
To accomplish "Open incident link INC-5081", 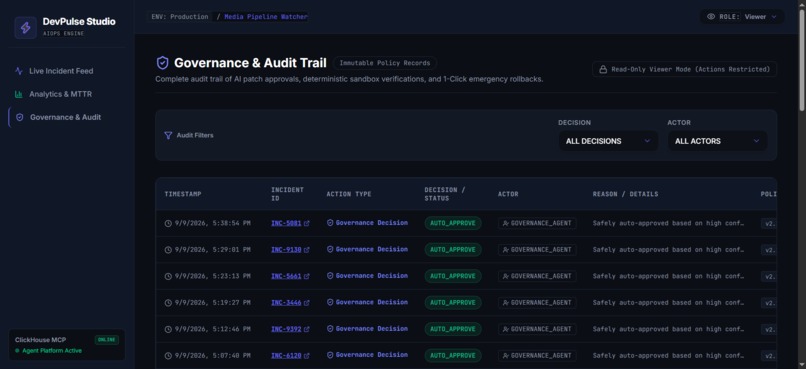I will pyautogui.click(x=286, y=223).
